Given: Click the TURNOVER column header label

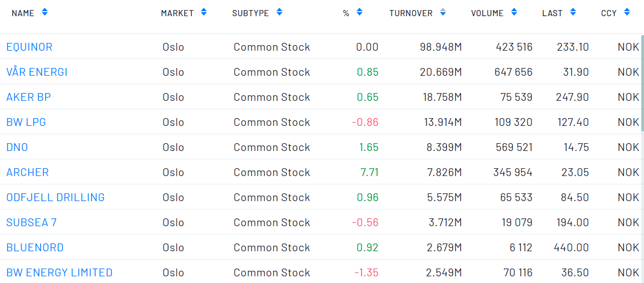Looking at the screenshot, I should click(411, 13).
